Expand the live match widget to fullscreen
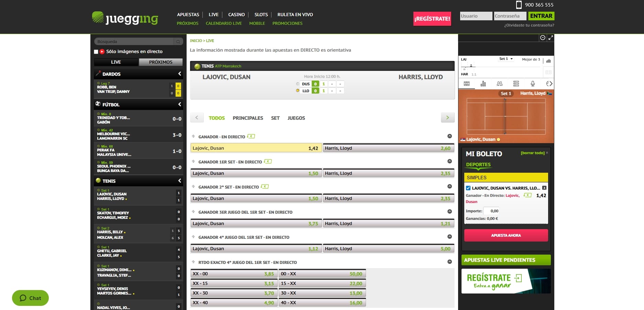 pyautogui.click(x=551, y=38)
